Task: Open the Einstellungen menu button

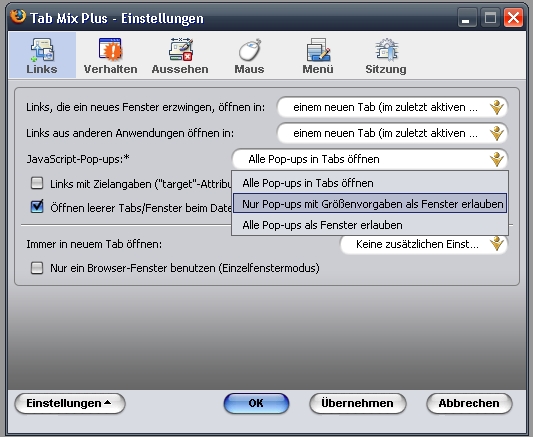Action: [70, 403]
